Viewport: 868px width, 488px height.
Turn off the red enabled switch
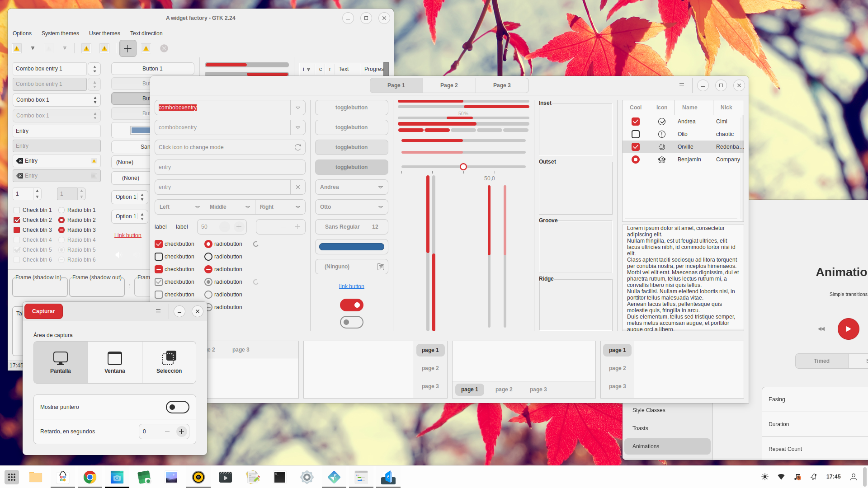tap(352, 305)
